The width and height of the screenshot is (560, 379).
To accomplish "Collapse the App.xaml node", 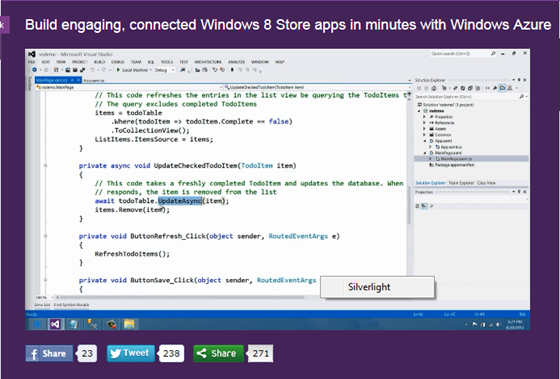I will coord(425,141).
